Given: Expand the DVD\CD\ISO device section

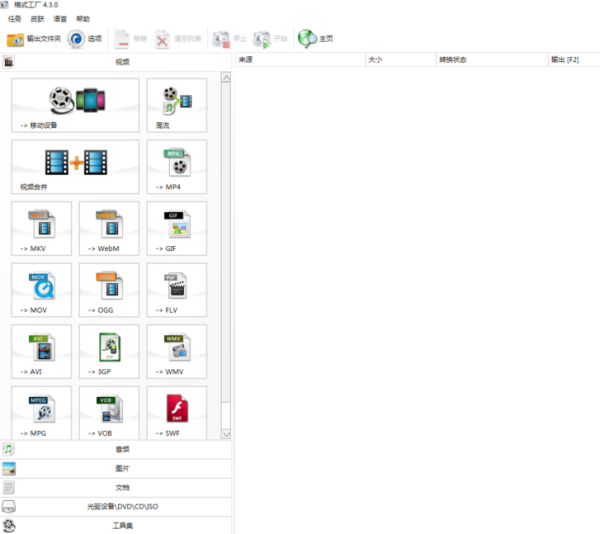Looking at the screenshot, I should [116, 506].
